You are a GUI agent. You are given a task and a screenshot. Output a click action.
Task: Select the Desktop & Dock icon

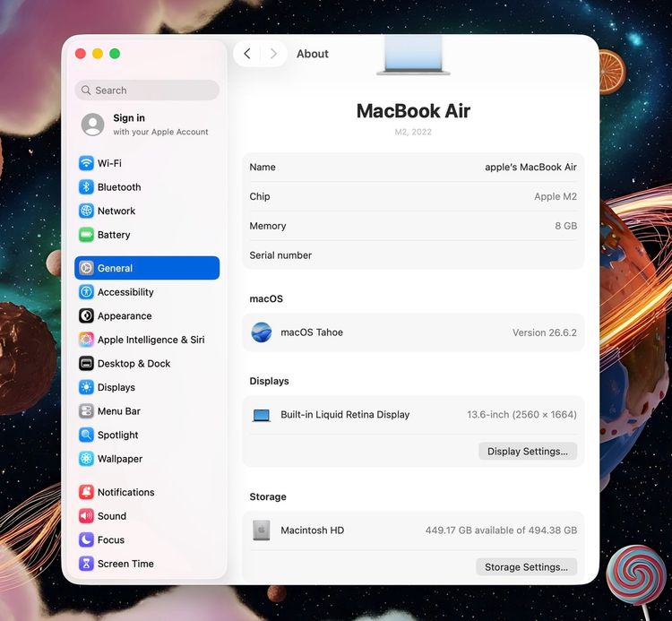(86, 364)
